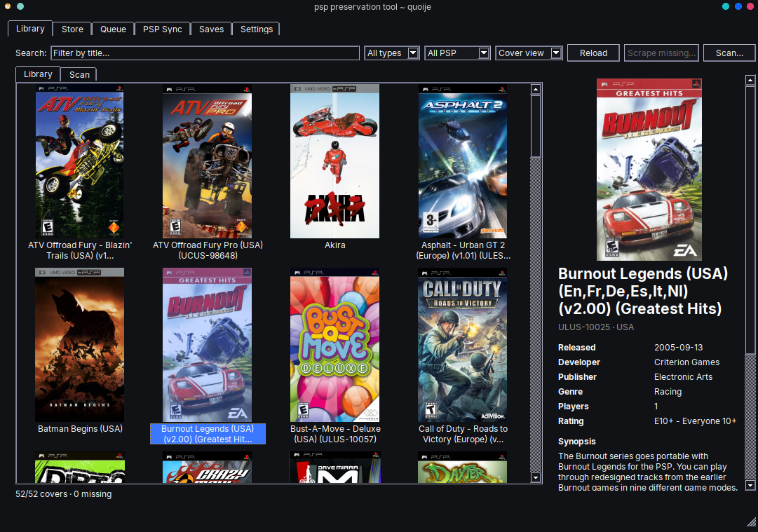Click the Filter by title search field
The image size is (758, 532).
[205, 53]
